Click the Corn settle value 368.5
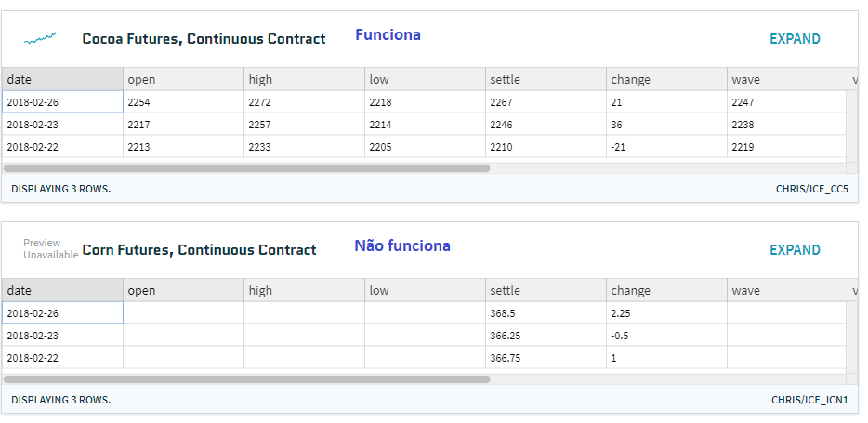This screenshot has width=868, height=423. [546, 313]
